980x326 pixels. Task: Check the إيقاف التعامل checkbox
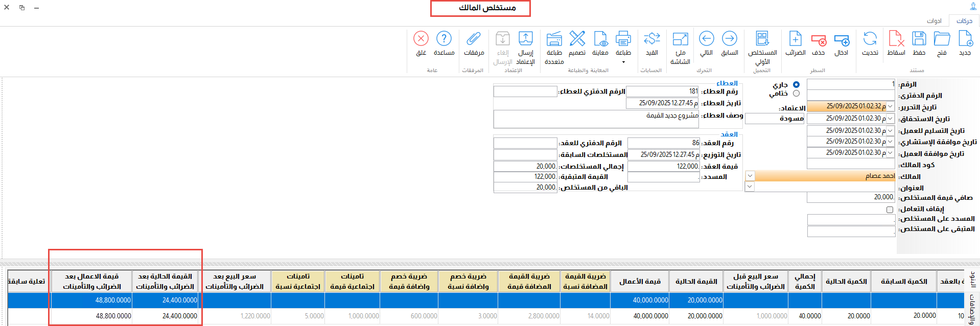tap(890, 209)
